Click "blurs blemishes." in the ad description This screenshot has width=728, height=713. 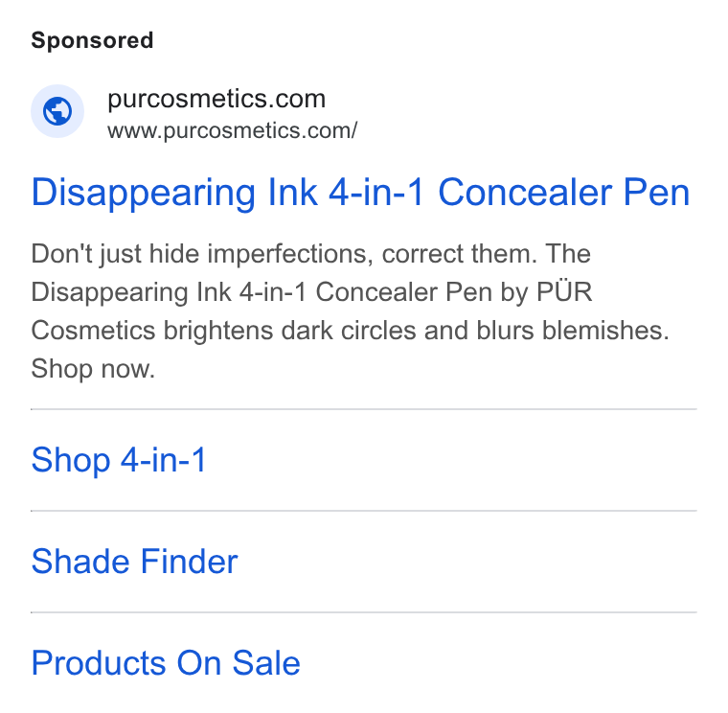[573, 331]
